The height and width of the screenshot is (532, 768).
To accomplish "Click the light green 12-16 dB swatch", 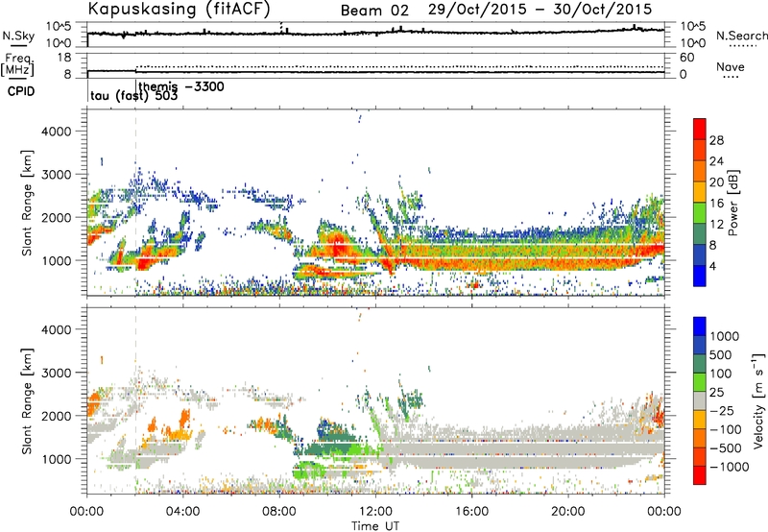I will [700, 213].
